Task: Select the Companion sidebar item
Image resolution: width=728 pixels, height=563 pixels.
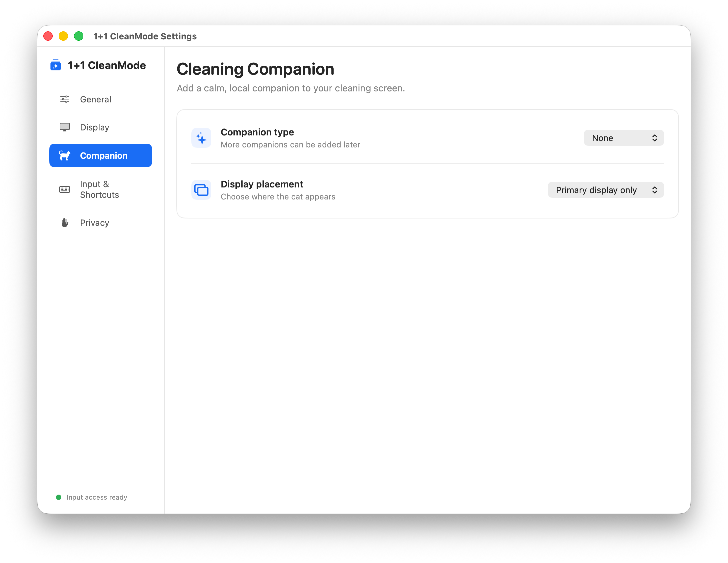Action: [x=101, y=155]
